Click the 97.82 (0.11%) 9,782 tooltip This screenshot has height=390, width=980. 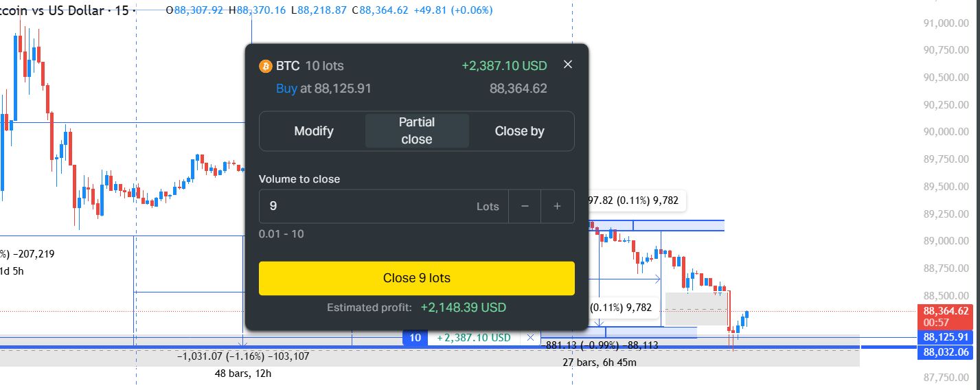[637, 200]
